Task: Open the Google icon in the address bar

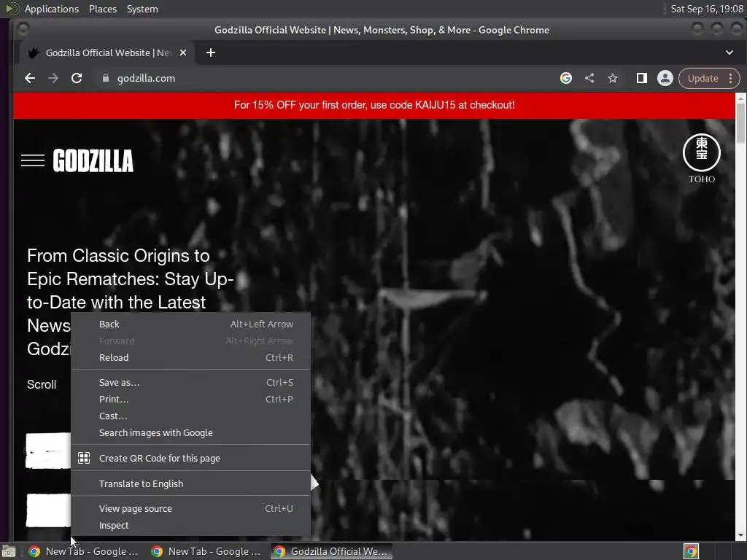Action: (x=566, y=78)
